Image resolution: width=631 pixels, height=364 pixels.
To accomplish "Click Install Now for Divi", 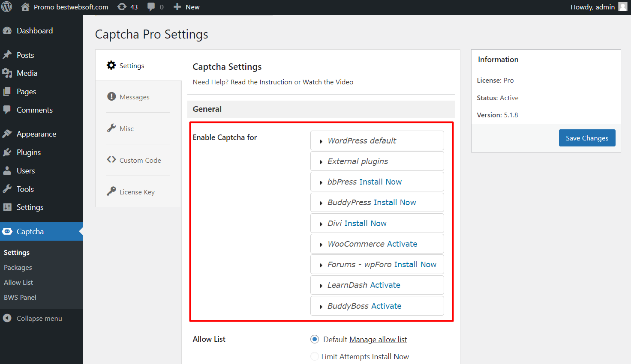I will (366, 223).
